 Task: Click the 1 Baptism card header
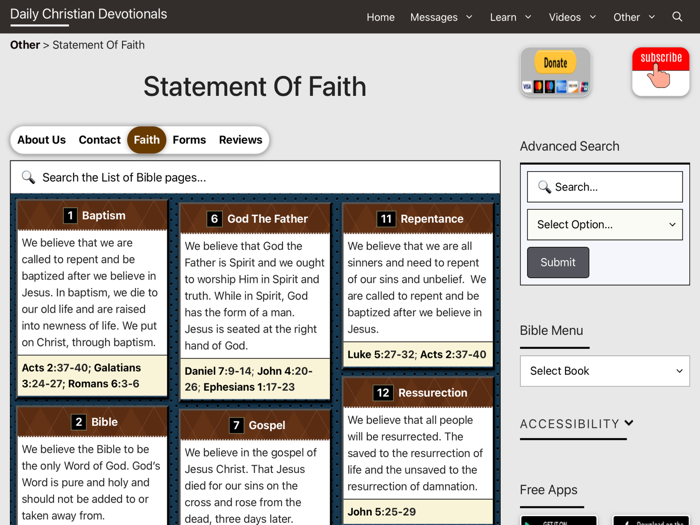point(92,216)
